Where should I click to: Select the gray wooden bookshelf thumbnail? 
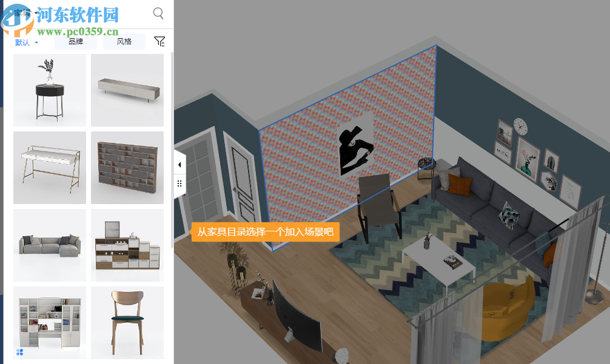(x=127, y=167)
